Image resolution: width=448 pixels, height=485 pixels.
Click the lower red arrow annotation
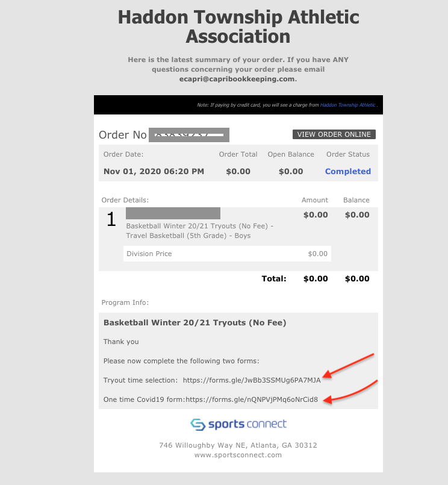350,392
